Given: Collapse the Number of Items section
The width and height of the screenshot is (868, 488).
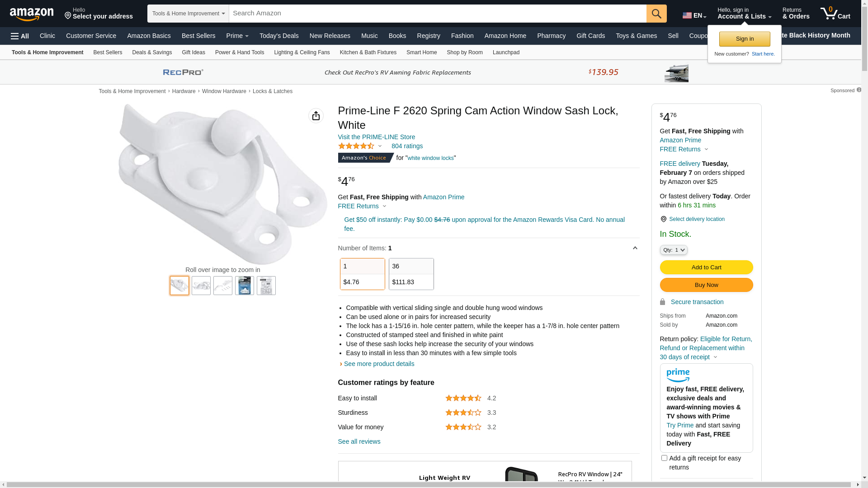Looking at the screenshot, I should (x=635, y=248).
